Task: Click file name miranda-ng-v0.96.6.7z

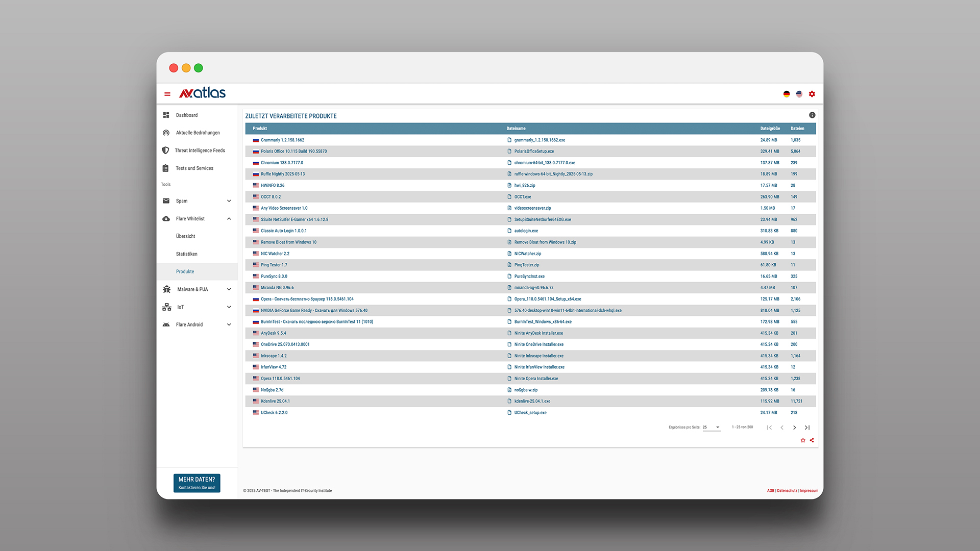Action: [534, 288]
